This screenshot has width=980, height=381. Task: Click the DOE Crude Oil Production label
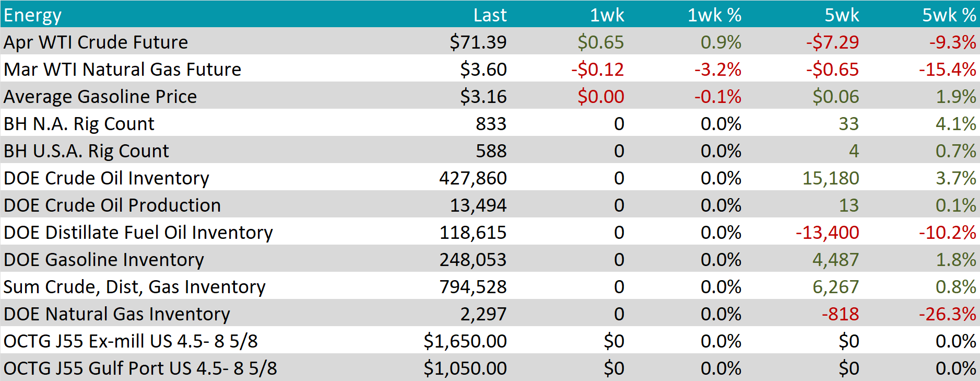click(112, 205)
